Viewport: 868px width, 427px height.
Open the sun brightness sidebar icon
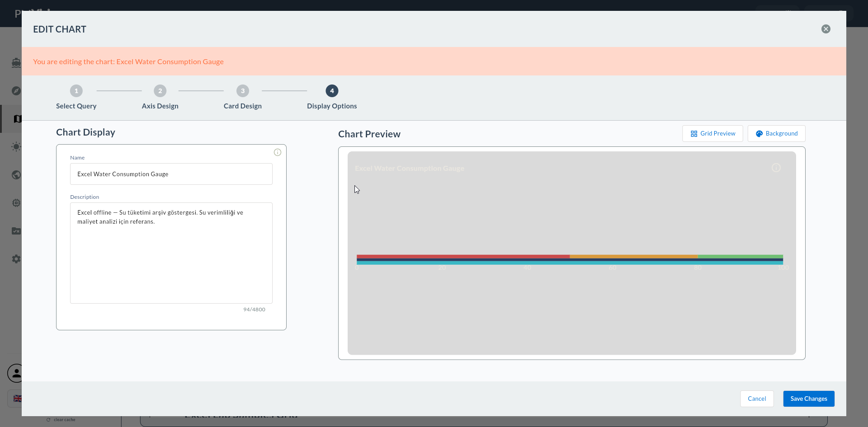pyautogui.click(x=16, y=146)
